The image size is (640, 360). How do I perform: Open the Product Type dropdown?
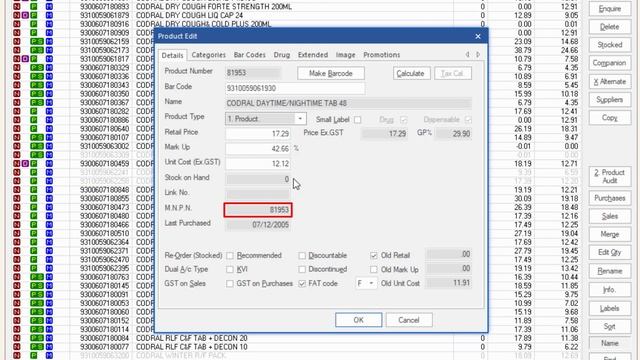tap(300, 119)
